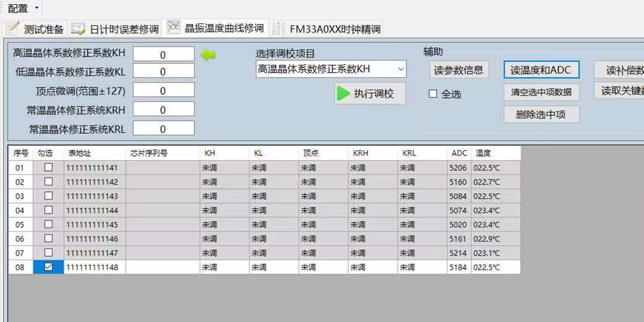
Task: Expand the 配置 menu arrow
Action: [36, 8]
